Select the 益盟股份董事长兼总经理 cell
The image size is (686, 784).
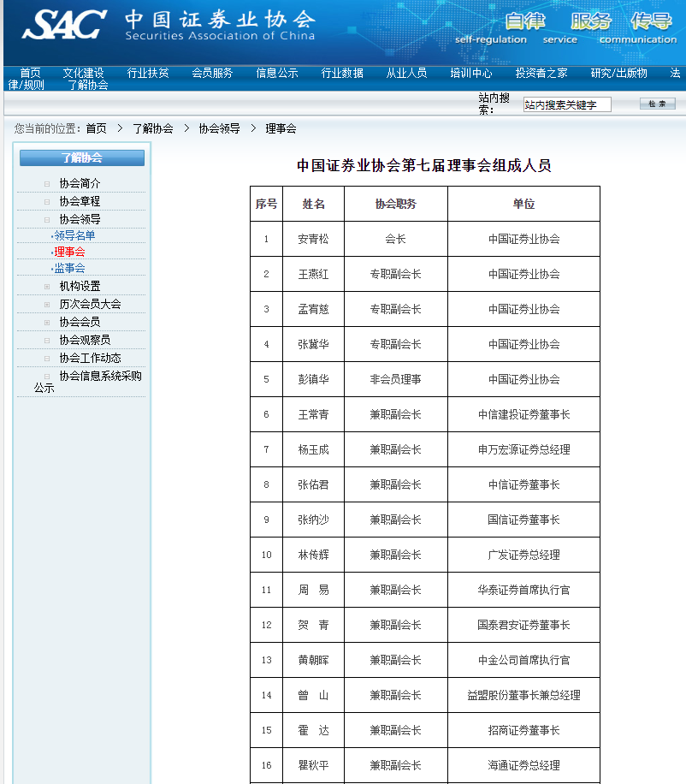click(523, 695)
